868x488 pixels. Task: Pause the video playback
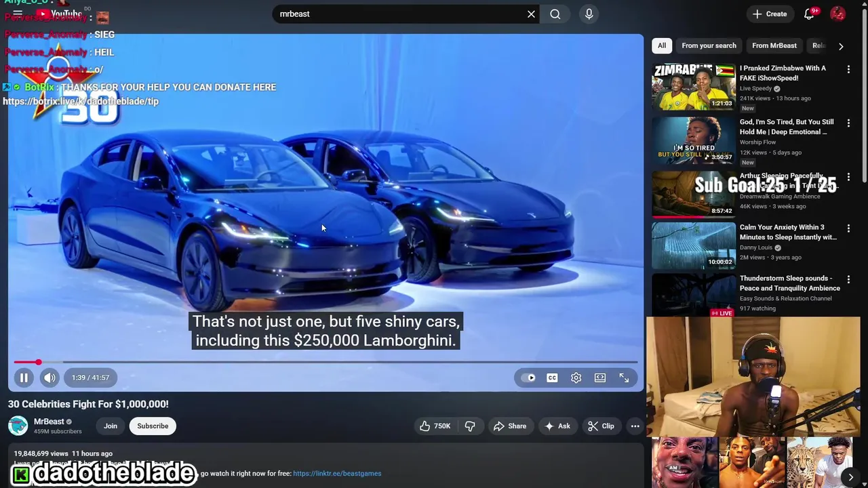click(24, 378)
